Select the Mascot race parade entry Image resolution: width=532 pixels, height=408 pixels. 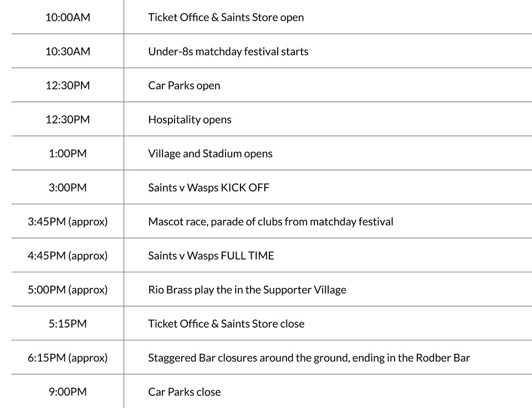(x=270, y=221)
